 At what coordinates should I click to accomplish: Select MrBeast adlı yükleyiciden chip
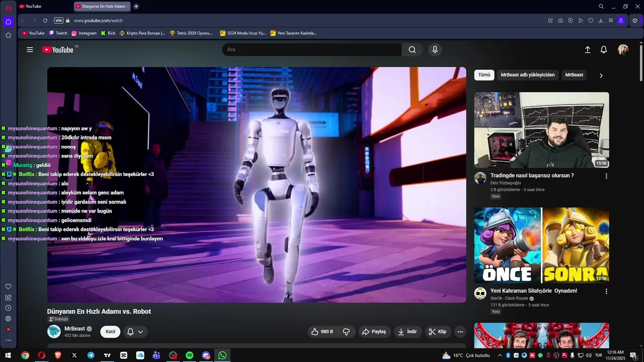coord(528,75)
